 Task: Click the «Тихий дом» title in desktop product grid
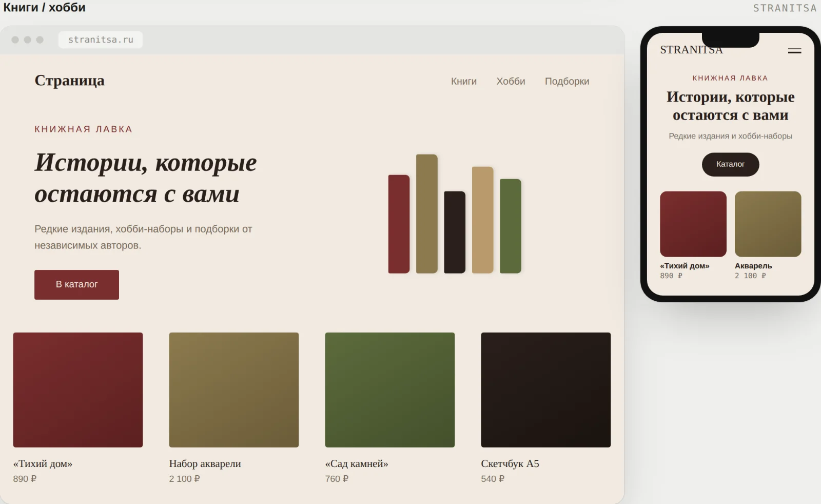(x=43, y=463)
